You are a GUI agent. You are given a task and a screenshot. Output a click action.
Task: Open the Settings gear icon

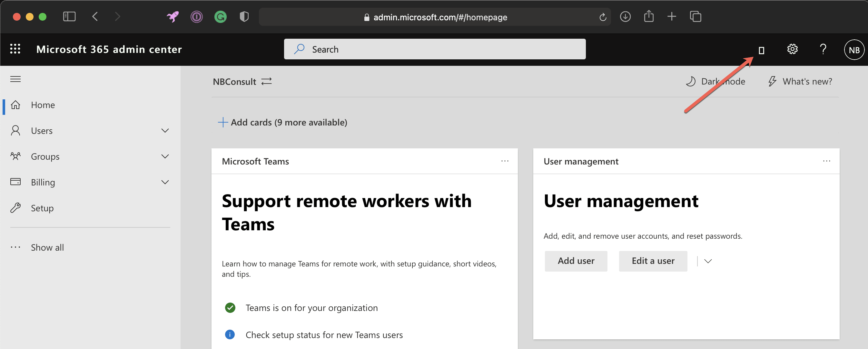[792, 49]
